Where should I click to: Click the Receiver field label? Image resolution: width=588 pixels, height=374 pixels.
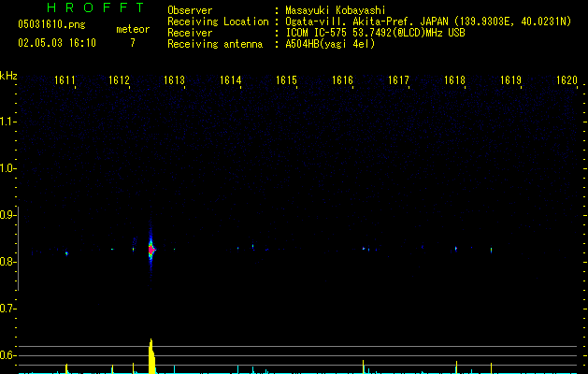[x=190, y=33]
